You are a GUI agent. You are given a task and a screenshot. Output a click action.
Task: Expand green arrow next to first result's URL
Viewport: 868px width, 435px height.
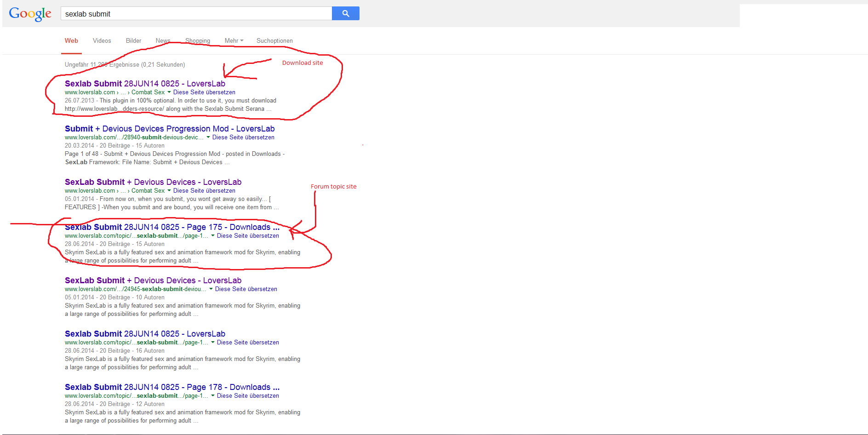(169, 92)
